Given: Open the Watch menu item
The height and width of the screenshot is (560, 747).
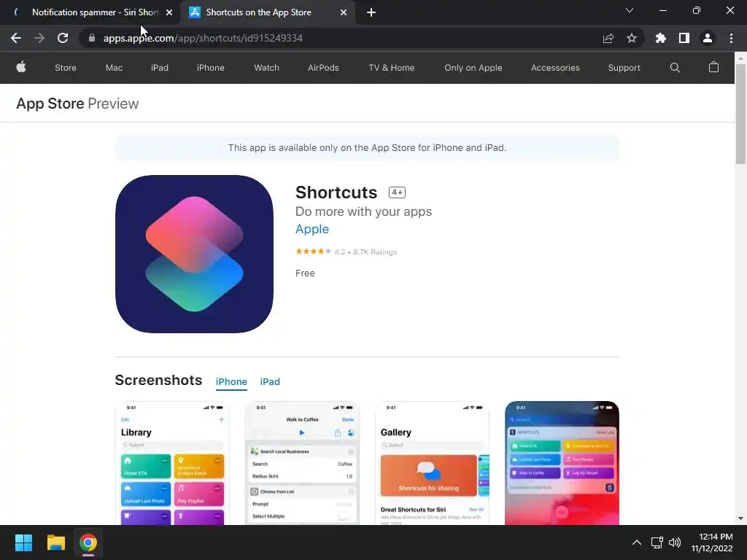Looking at the screenshot, I should [x=266, y=68].
